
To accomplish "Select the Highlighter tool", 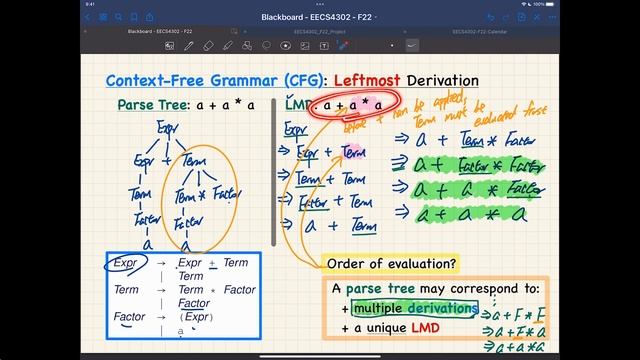I will coord(228,46).
